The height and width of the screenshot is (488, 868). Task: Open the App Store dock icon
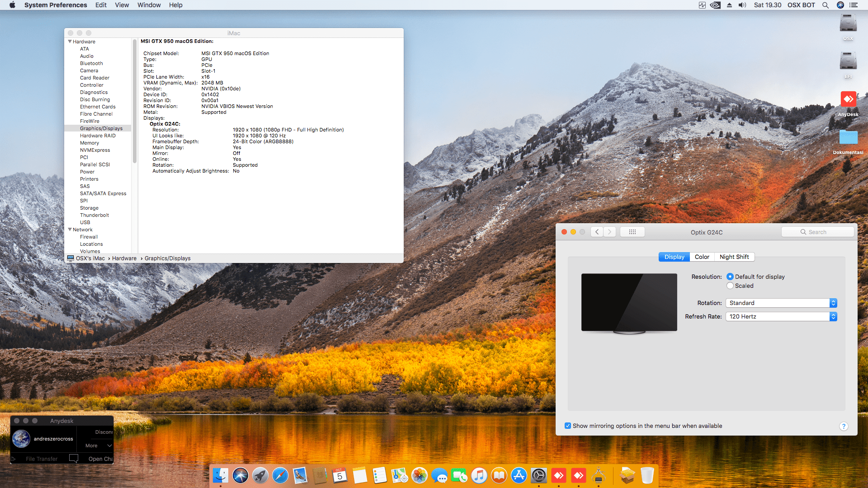click(x=519, y=475)
